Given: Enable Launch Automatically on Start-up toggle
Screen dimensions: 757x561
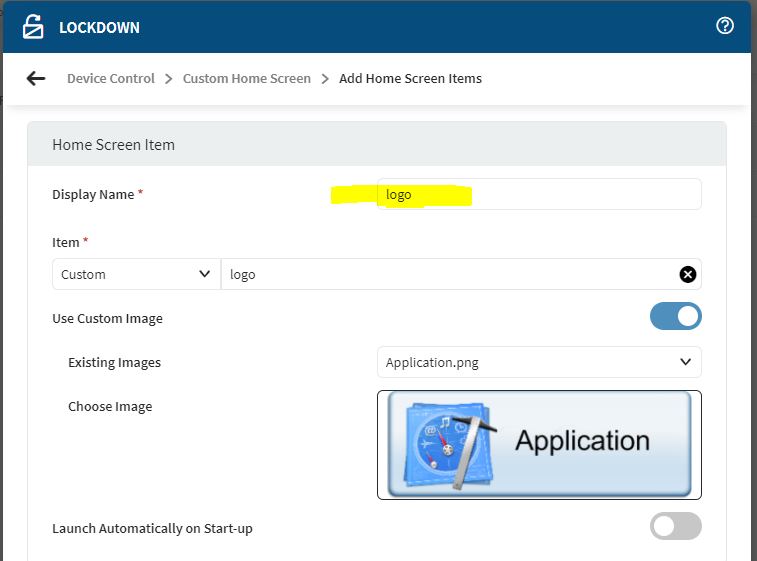Looking at the screenshot, I should pos(676,526).
